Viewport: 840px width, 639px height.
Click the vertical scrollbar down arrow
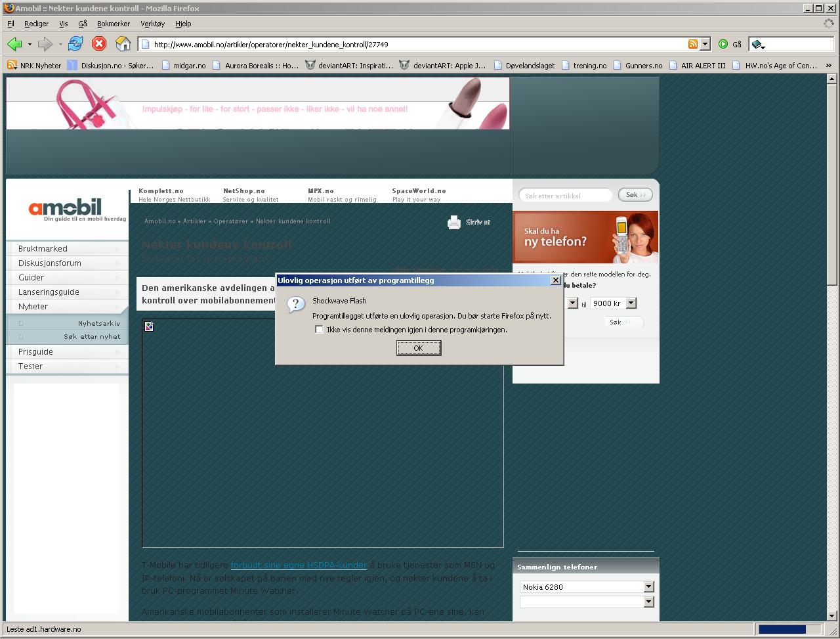click(831, 616)
